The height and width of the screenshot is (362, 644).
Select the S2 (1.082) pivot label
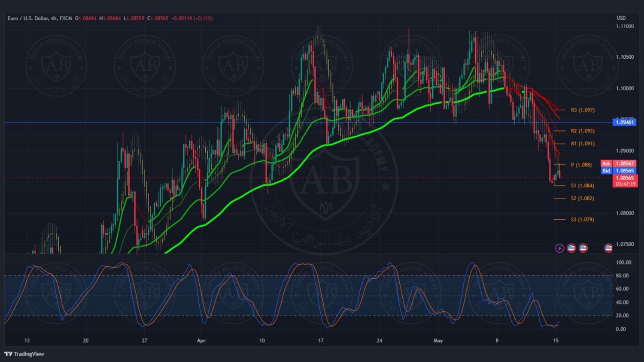[x=583, y=199]
